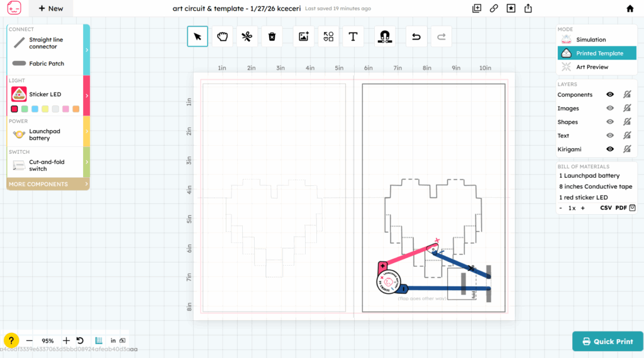Choose the scissors cut tool
This screenshot has height=358, width=644.
[246, 36]
